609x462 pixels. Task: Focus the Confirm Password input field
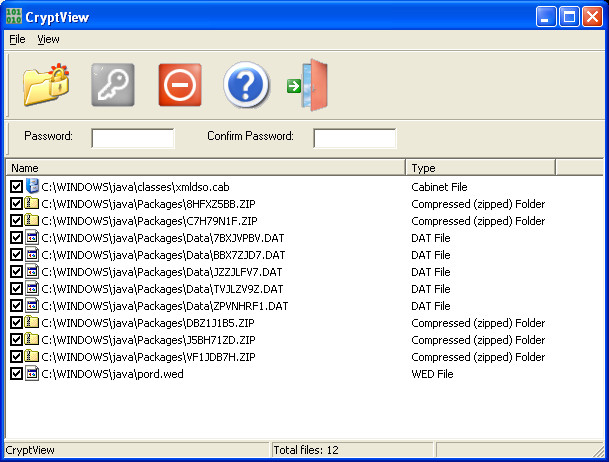coord(355,138)
